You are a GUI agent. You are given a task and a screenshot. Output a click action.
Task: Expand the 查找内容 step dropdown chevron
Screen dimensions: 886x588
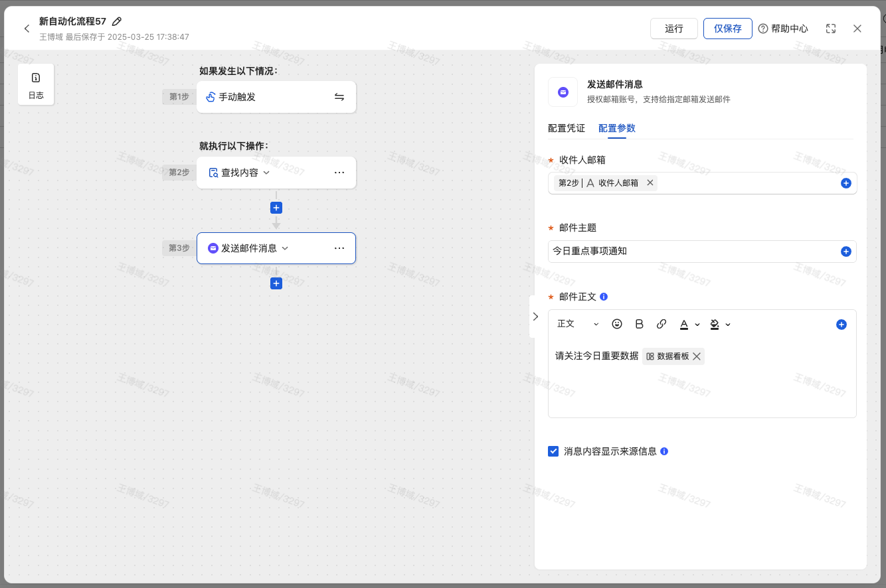point(266,173)
